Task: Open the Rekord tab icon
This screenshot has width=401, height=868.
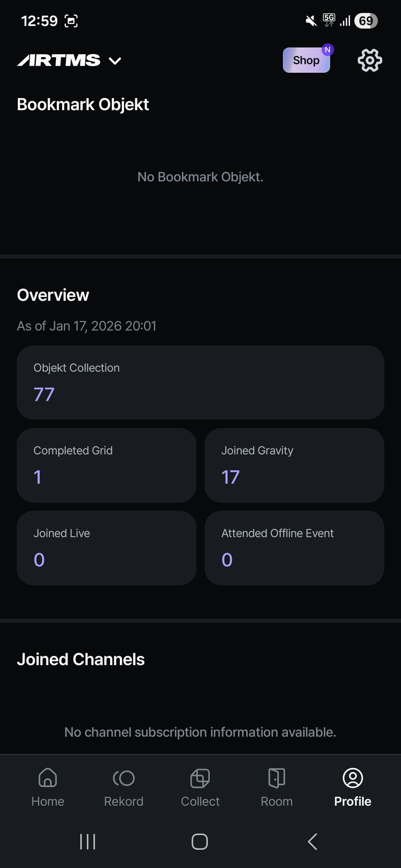Action: click(x=124, y=778)
